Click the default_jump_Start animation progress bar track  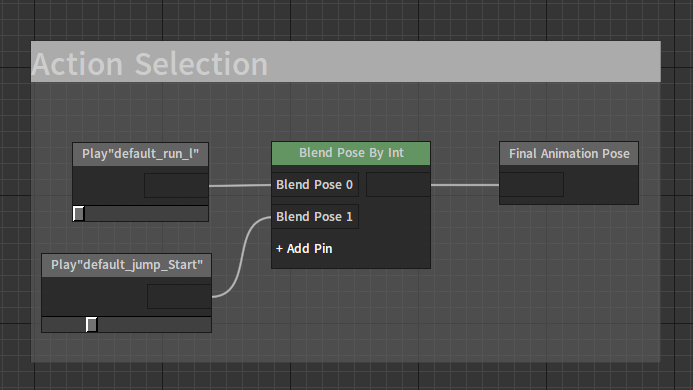pos(126,325)
